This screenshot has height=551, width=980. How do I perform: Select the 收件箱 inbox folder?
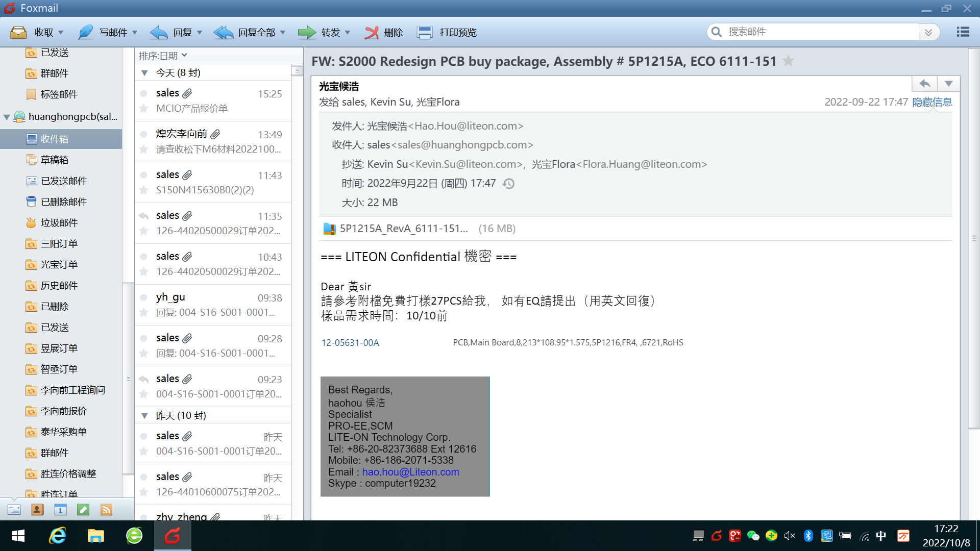(x=55, y=139)
